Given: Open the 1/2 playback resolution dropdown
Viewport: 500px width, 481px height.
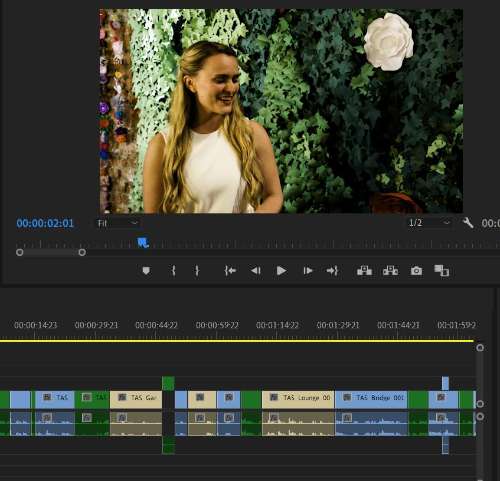Looking at the screenshot, I should [x=429, y=223].
